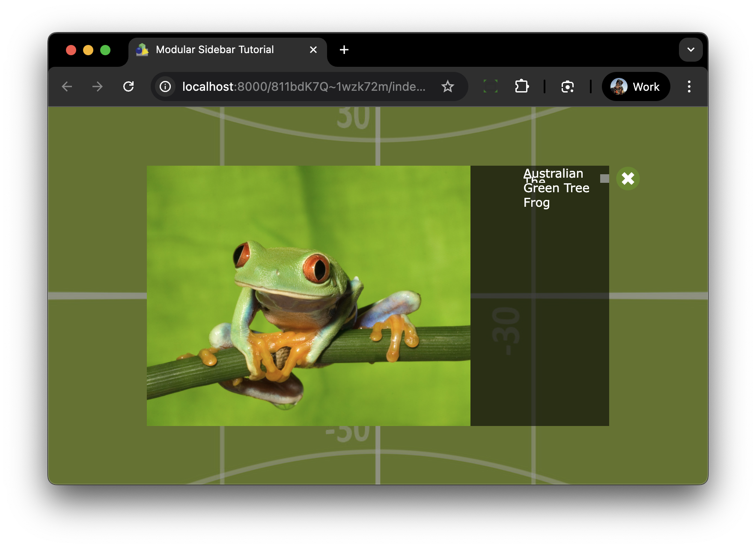This screenshot has height=548, width=756.
Task: Close the Modular Sidebar Tutorial tab
Action: (x=313, y=50)
